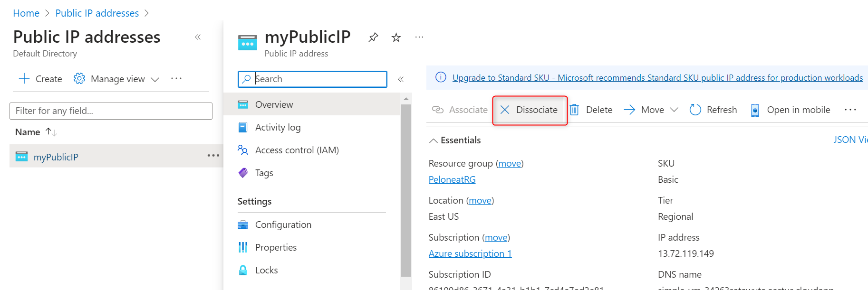868x290 pixels.
Task: Click the Manage view gear icon
Action: 79,79
